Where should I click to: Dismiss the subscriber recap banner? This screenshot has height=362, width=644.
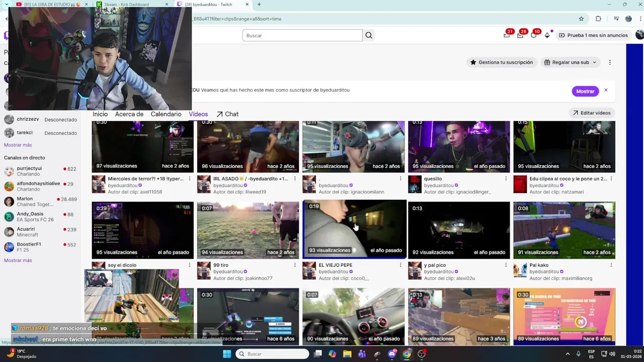pyautogui.click(x=606, y=90)
